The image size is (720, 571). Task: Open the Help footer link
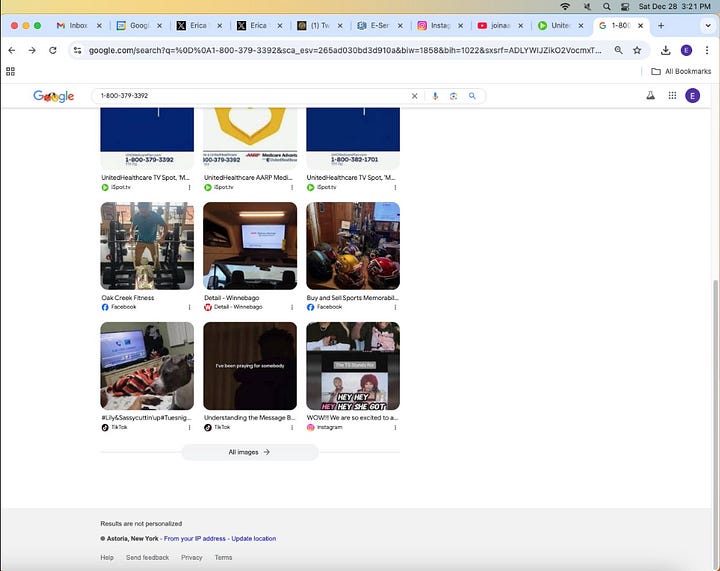(x=107, y=557)
